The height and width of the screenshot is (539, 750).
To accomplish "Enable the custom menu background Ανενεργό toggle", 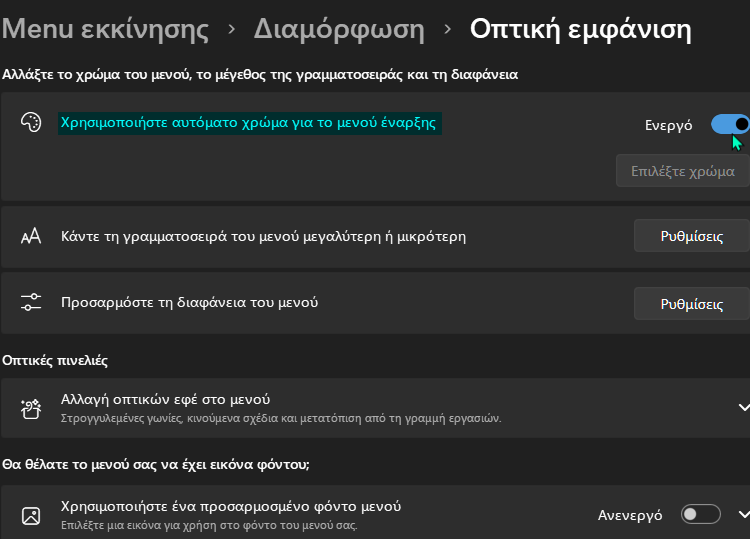I will point(701,514).
